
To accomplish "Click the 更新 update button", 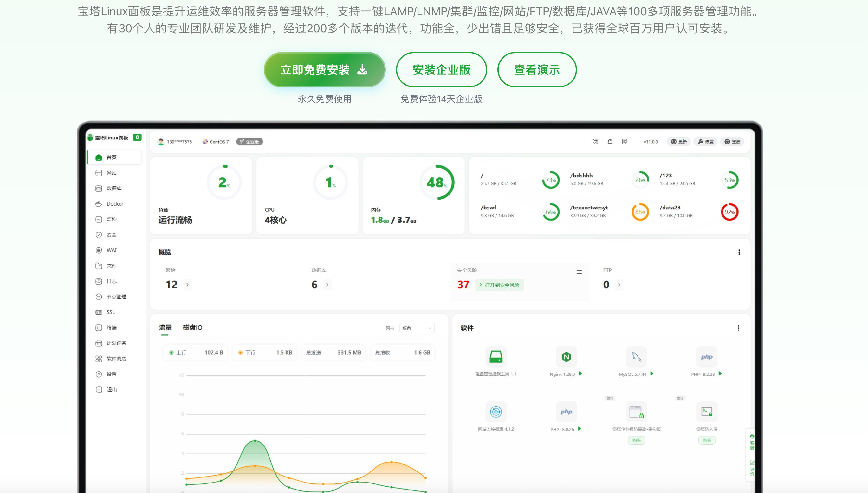I will click(x=679, y=142).
